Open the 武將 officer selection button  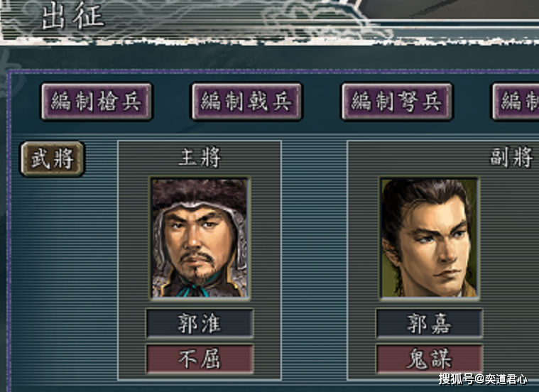point(53,159)
